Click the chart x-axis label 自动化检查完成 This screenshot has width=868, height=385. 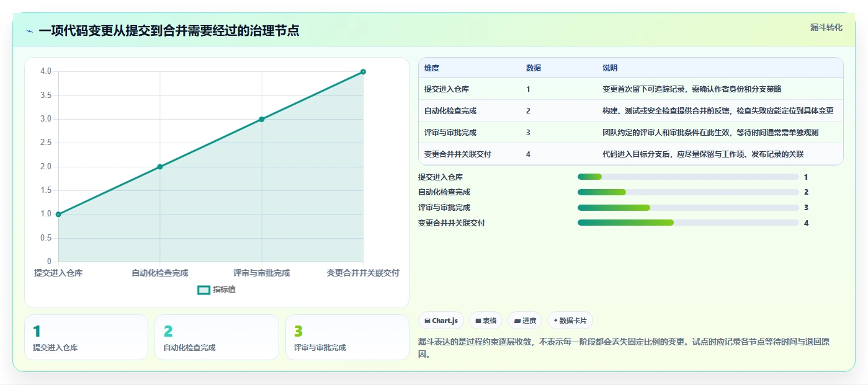pyautogui.click(x=160, y=273)
